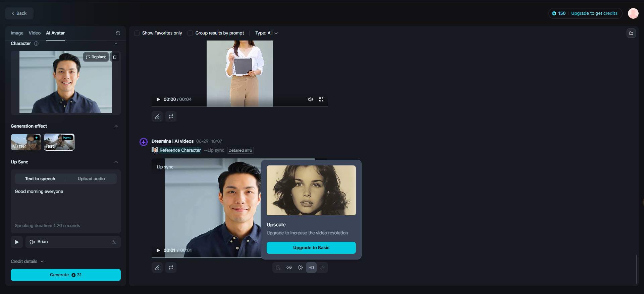Open the Type: All dropdown
This screenshot has height=294, width=644.
click(266, 33)
